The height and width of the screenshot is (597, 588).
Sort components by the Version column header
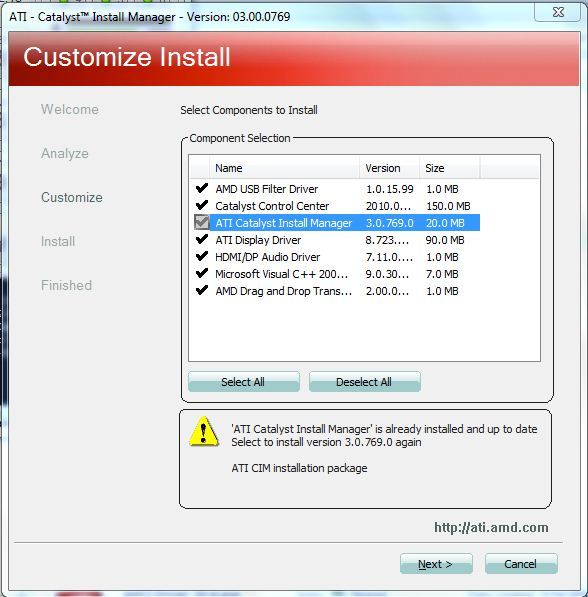point(389,168)
